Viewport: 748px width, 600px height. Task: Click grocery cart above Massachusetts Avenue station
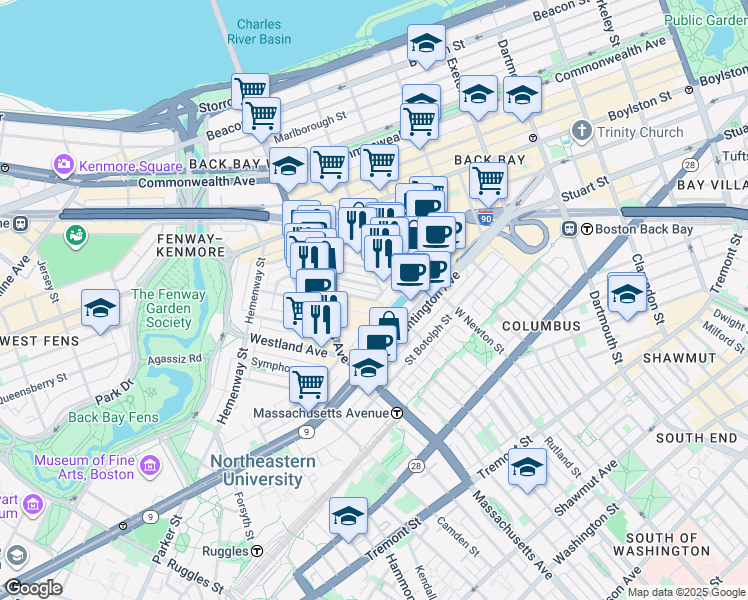(309, 386)
